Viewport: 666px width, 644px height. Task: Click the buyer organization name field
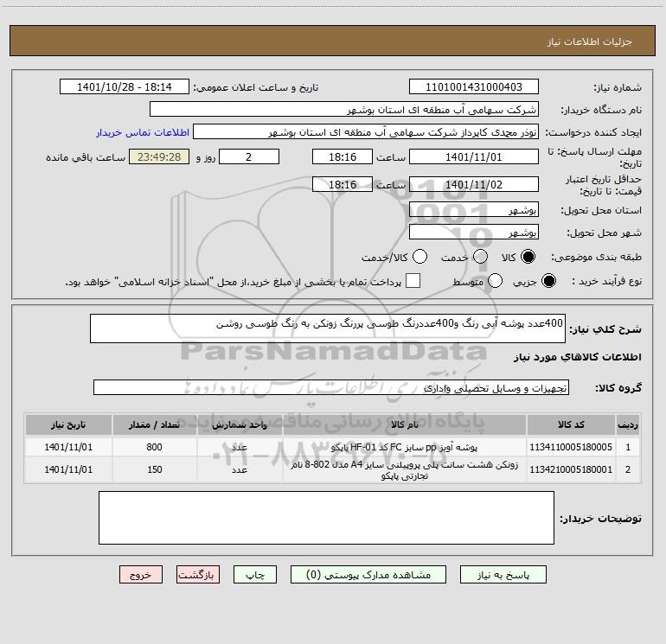344,109
